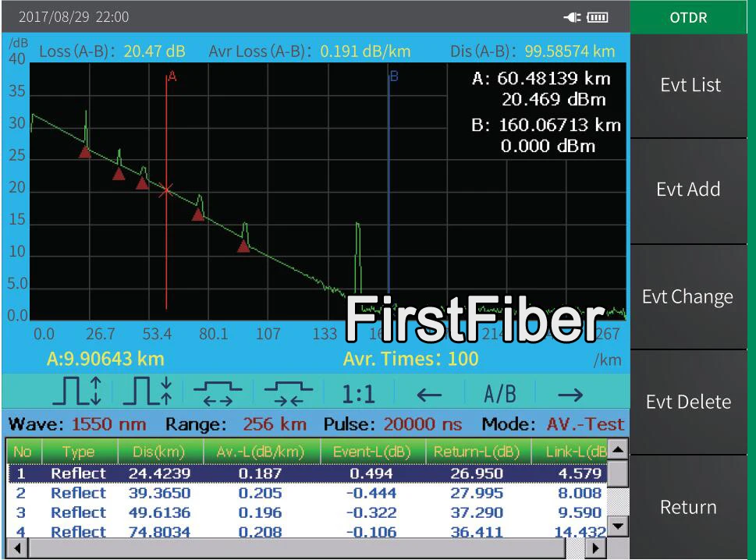Move cursor left with the left arrow
The image size is (756, 560).
[429, 395]
